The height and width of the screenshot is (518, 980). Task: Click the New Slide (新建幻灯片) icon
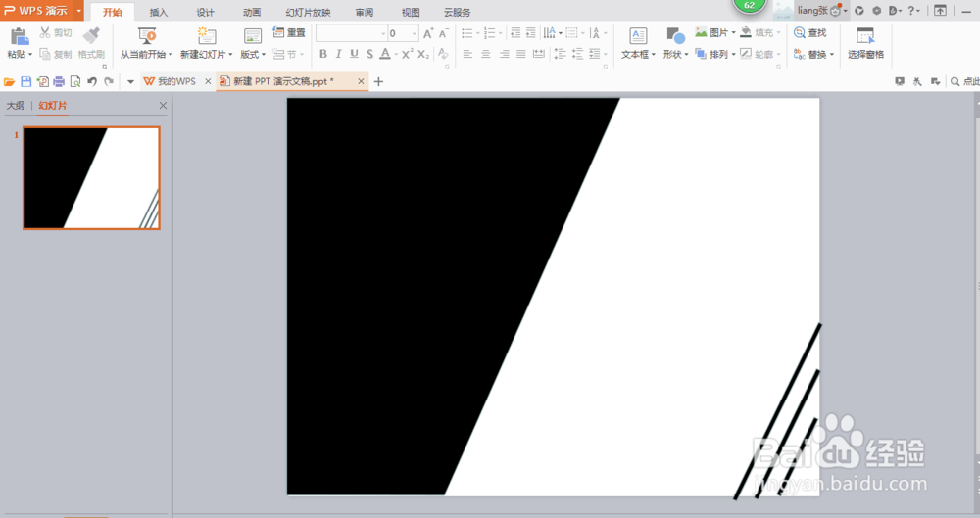(x=206, y=36)
